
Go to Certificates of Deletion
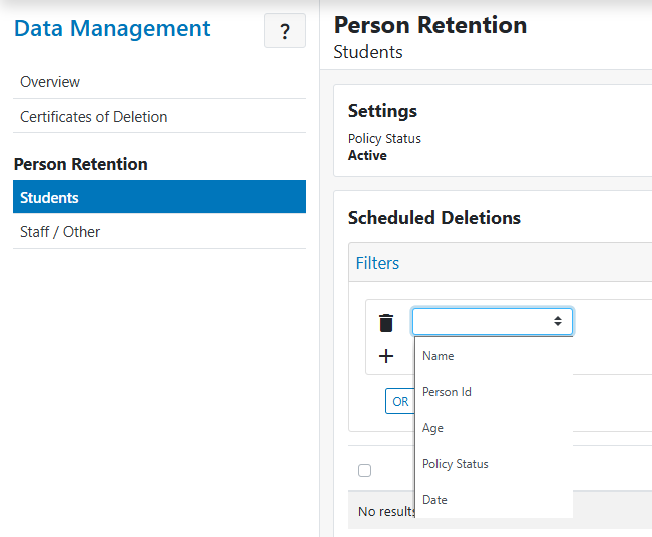tap(94, 117)
